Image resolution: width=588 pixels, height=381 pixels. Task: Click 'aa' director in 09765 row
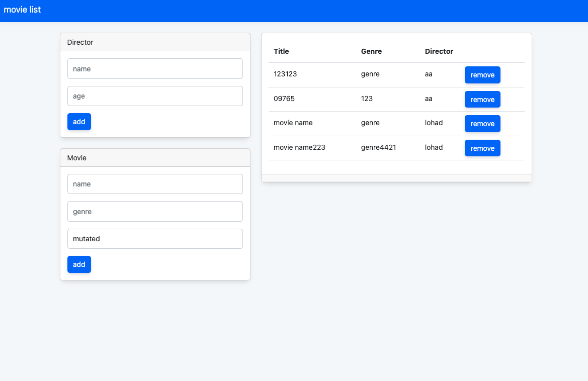pos(429,99)
